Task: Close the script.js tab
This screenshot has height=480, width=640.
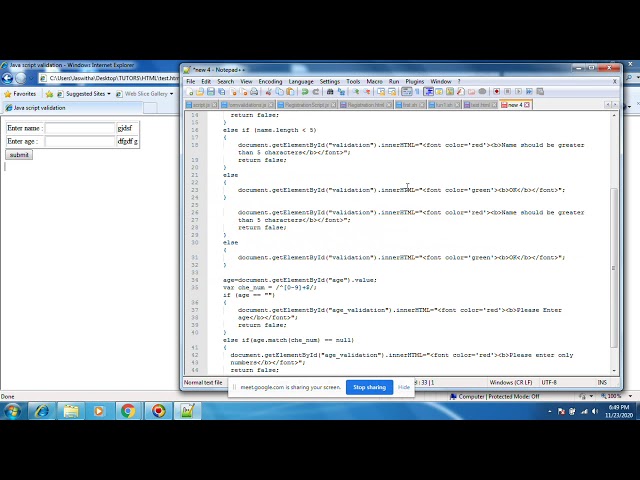Action: pyautogui.click(x=215, y=105)
